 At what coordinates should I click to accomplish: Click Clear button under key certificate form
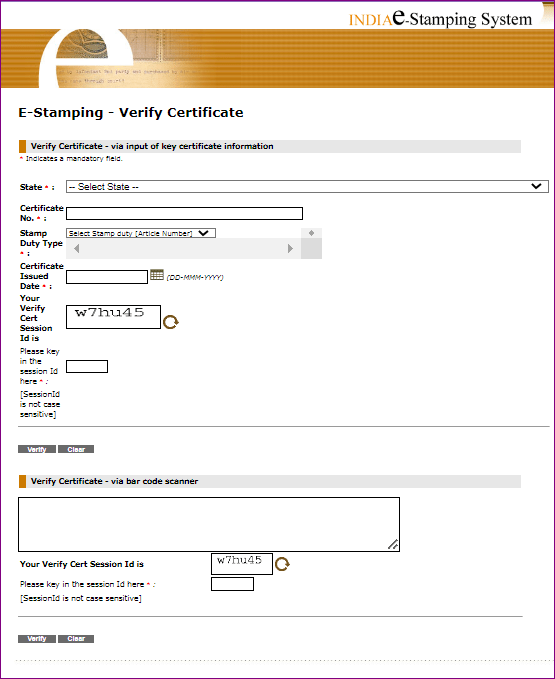(x=76, y=449)
